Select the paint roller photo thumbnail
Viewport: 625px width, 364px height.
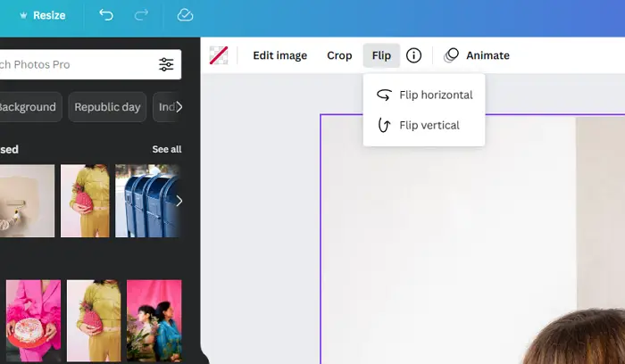27,201
